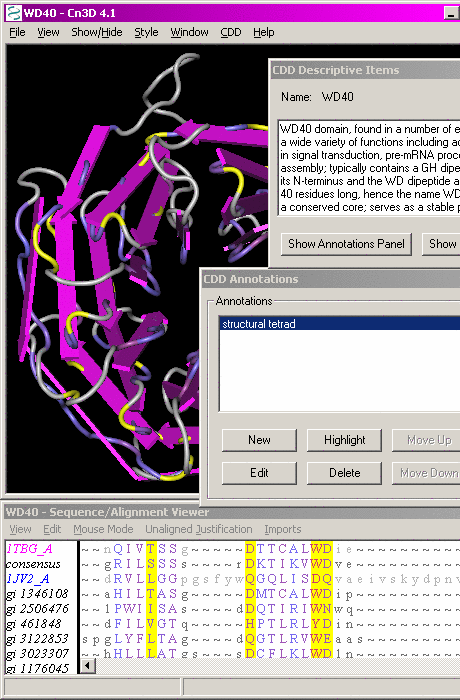The image size is (460, 700).
Task: Click the New annotation button
Action: click(259, 440)
